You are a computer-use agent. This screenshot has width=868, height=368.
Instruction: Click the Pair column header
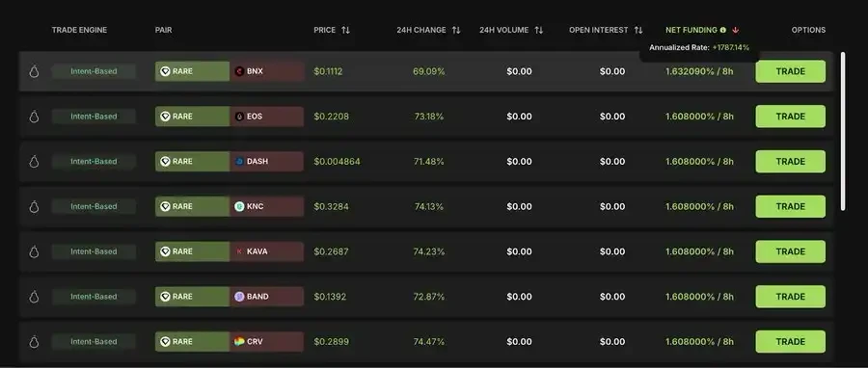tap(163, 31)
